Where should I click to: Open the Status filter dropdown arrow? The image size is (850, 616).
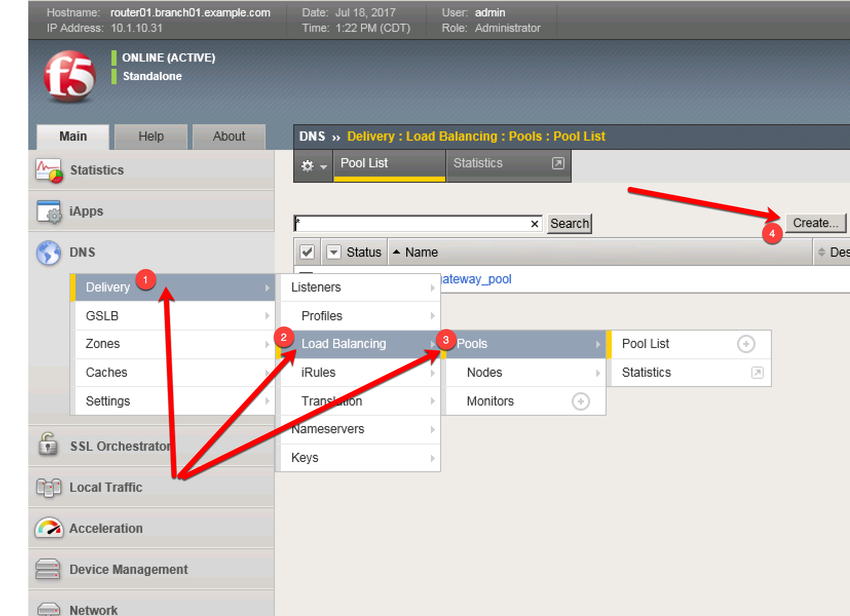point(334,252)
